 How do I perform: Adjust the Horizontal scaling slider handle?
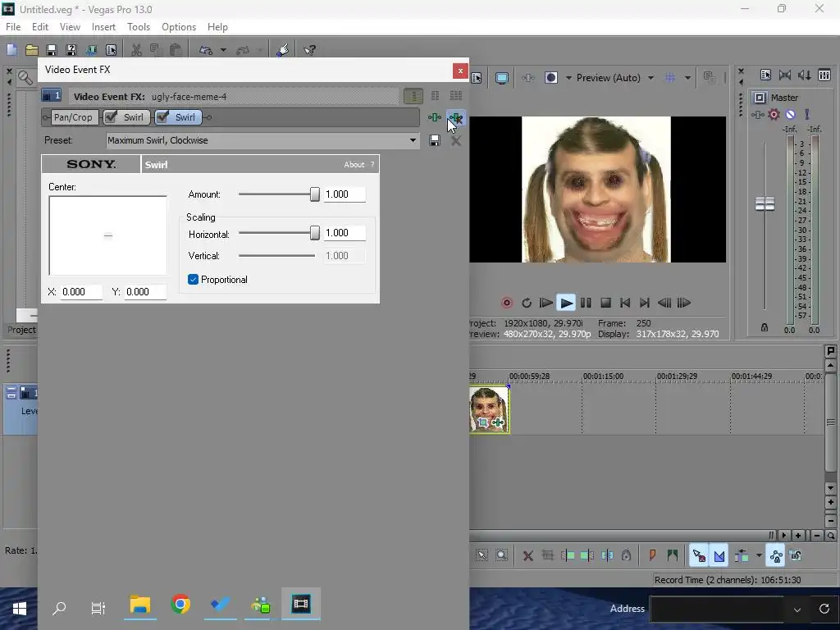pyautogui.click(x=315, y=232)
